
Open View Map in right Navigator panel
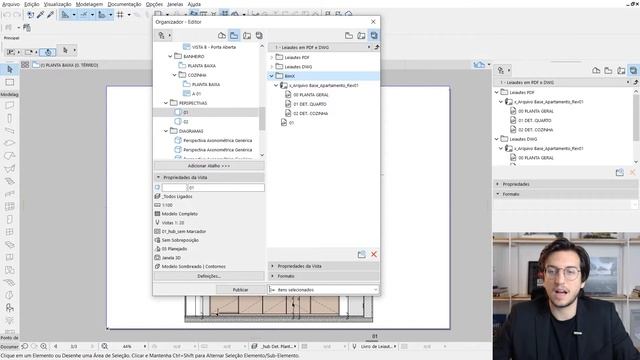pos(608,71)
